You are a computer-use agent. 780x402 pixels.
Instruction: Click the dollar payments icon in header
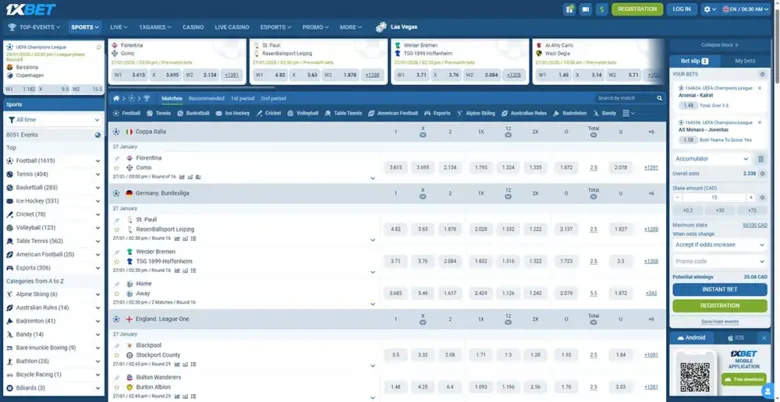(602, 9)
